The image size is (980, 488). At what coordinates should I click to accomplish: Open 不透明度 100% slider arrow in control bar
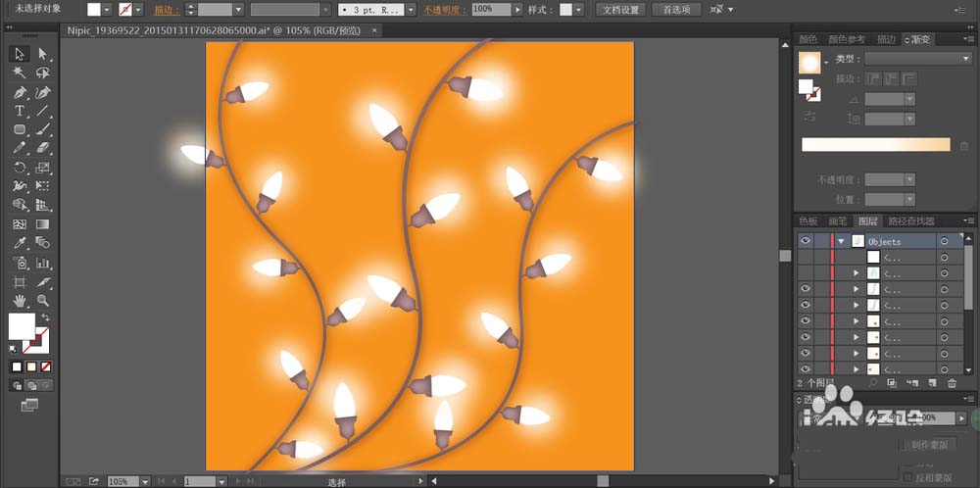click(516, 10)
